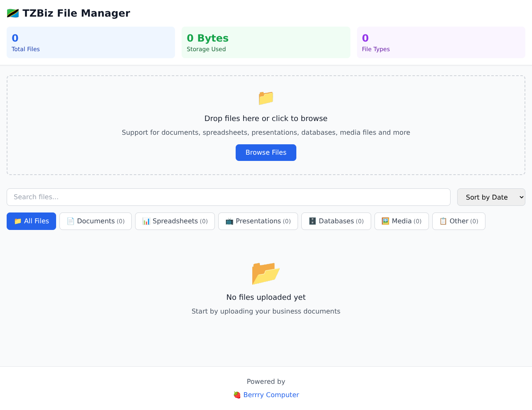This screenshot has width=532, height=410.
Task: Open the Sort by Date dropdown
Action: pos(491,197)
